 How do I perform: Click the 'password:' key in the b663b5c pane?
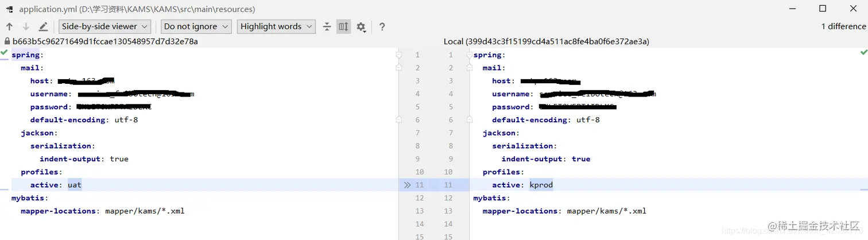[x=51, y=107]
